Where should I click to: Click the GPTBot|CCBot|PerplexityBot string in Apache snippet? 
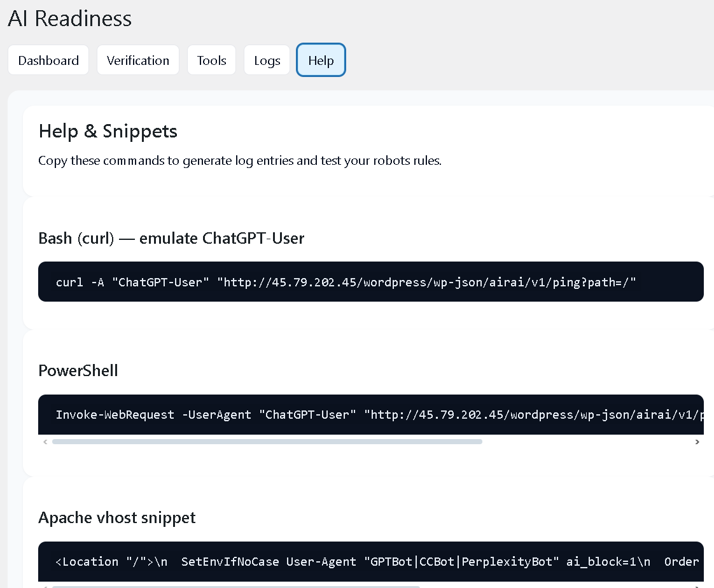pos(461,561)
